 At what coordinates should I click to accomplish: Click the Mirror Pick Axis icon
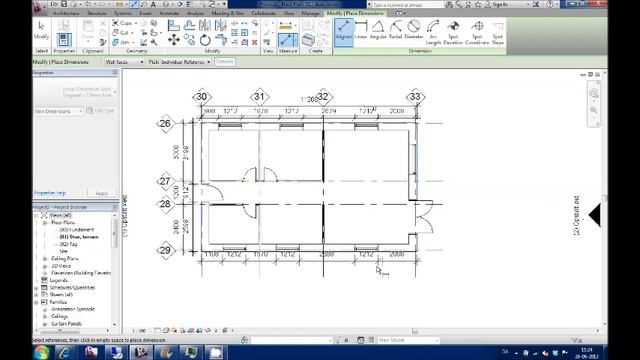pyautogui.click(x=205, y=26)
